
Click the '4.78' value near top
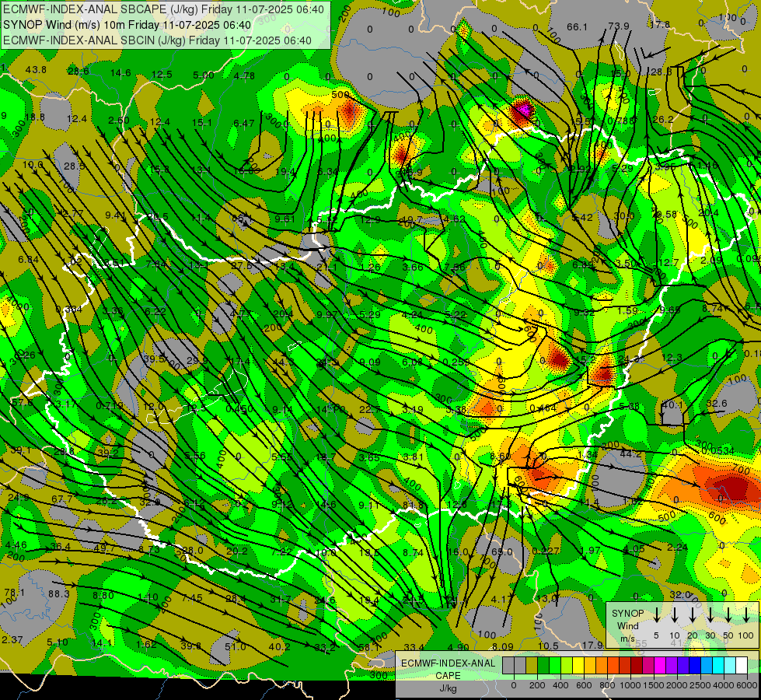pos(244,75)
